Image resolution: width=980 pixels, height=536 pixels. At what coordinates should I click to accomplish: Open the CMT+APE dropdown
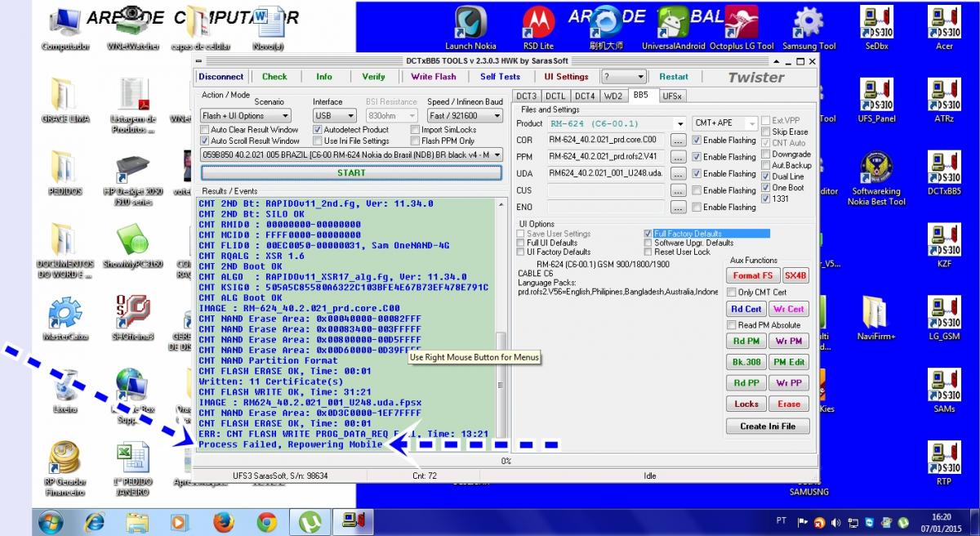tap(725, 123)
